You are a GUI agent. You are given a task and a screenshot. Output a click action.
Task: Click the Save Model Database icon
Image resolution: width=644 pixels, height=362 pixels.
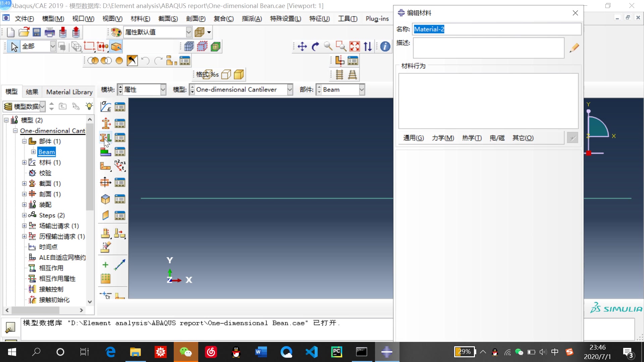tap(37, 32)
